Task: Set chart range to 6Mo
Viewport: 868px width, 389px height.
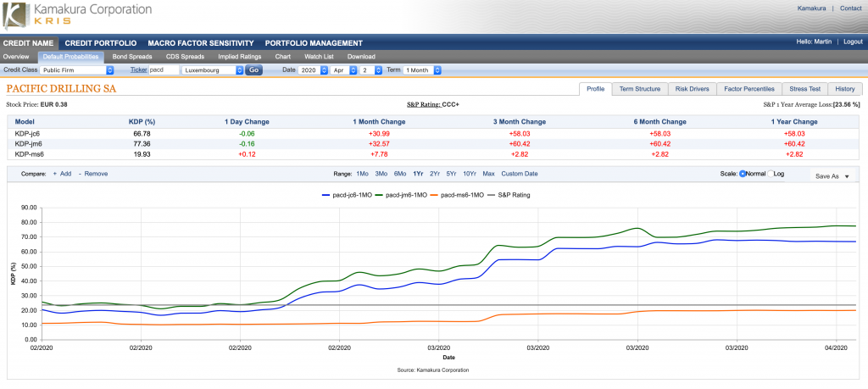Action: tap(400, 174)
